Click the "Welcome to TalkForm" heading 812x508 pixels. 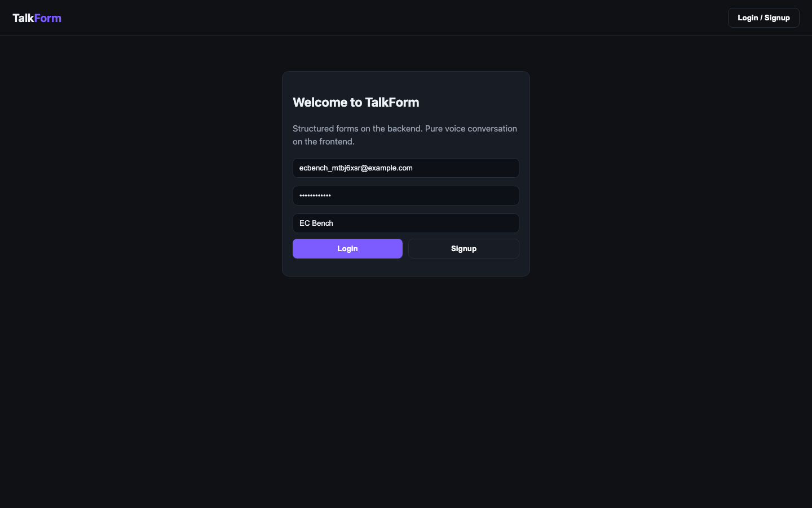click(356, 102)
